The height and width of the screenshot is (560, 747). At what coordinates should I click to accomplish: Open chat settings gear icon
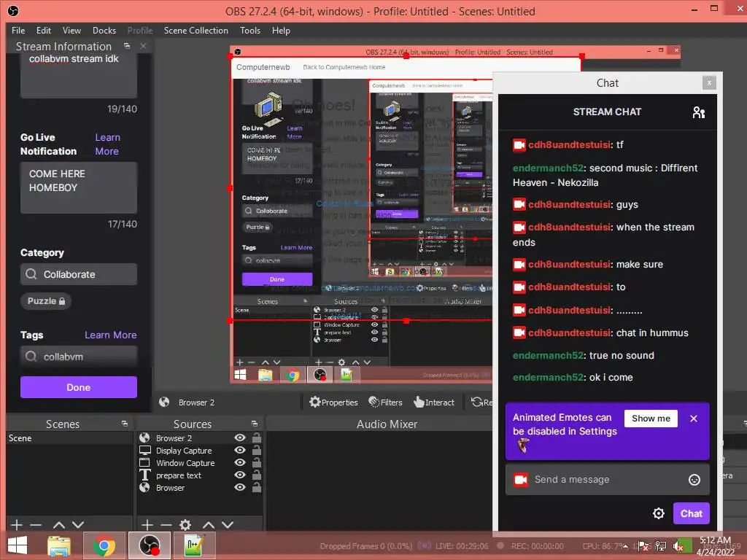[659, 513]
